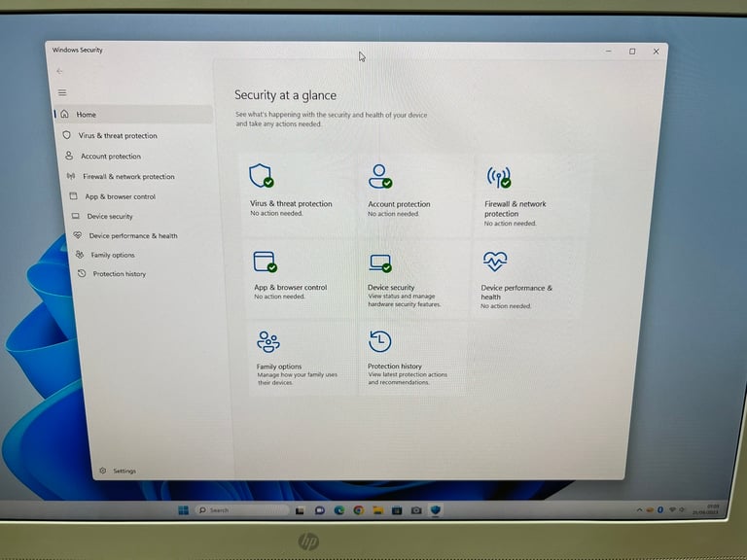
Task: Open the Family options people tile icon
Action: tap(268, 341)
